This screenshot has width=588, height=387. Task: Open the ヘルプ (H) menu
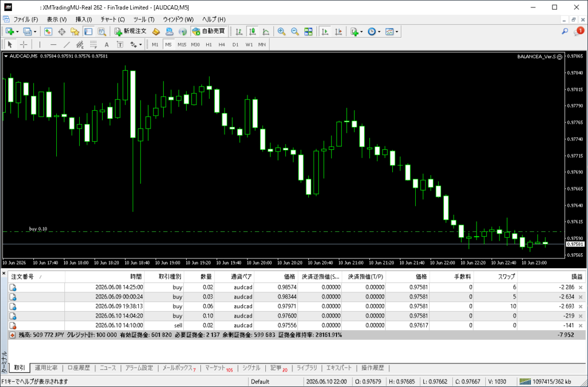(214, 19)
